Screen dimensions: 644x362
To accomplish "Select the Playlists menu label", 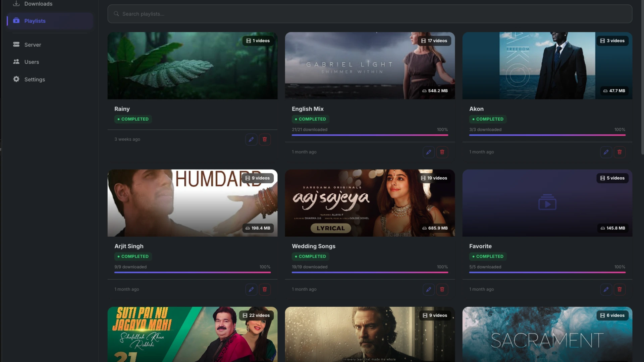I will 35,21.
